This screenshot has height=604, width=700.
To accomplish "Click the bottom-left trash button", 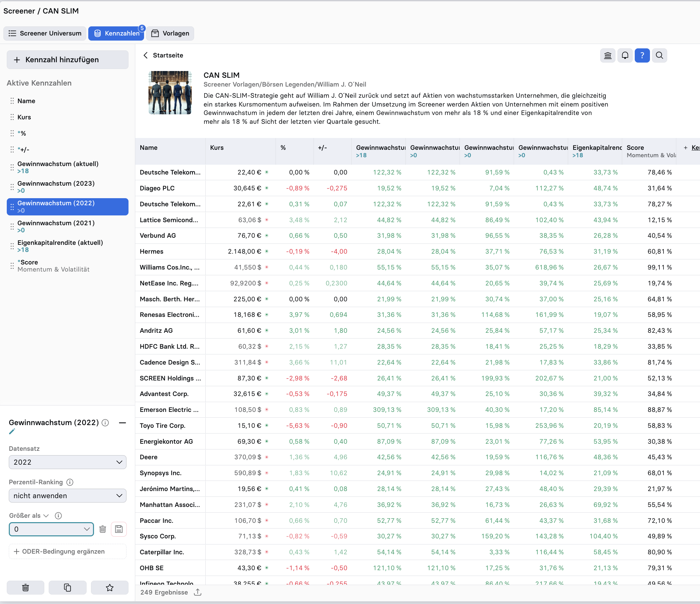I will 25,588.
